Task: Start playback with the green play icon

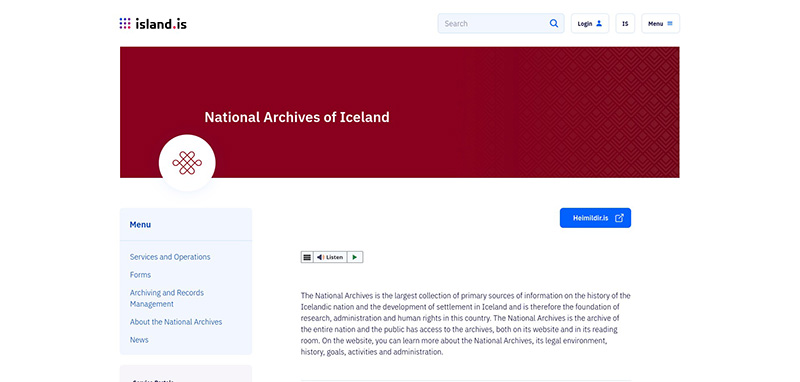Action: tap(355, 257)
